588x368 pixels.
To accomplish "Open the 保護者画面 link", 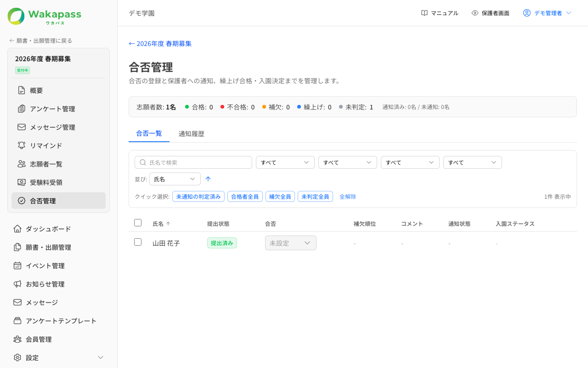I will coord(490,13).
